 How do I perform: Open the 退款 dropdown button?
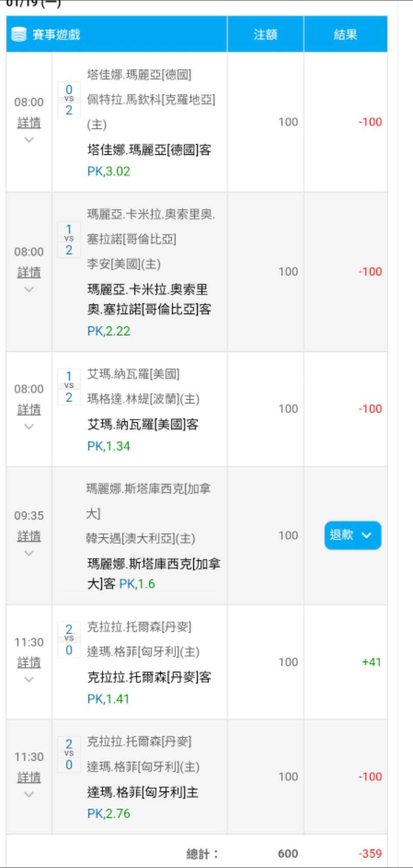(x=353, y=535)
